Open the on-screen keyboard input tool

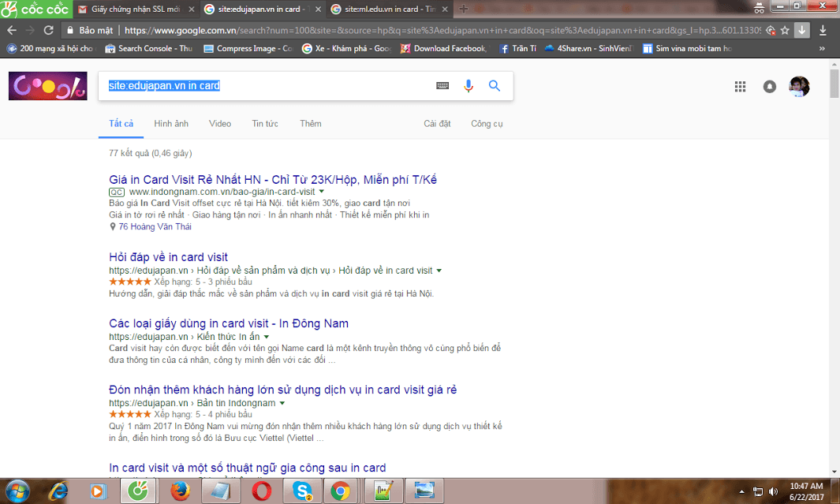(442, 86)
